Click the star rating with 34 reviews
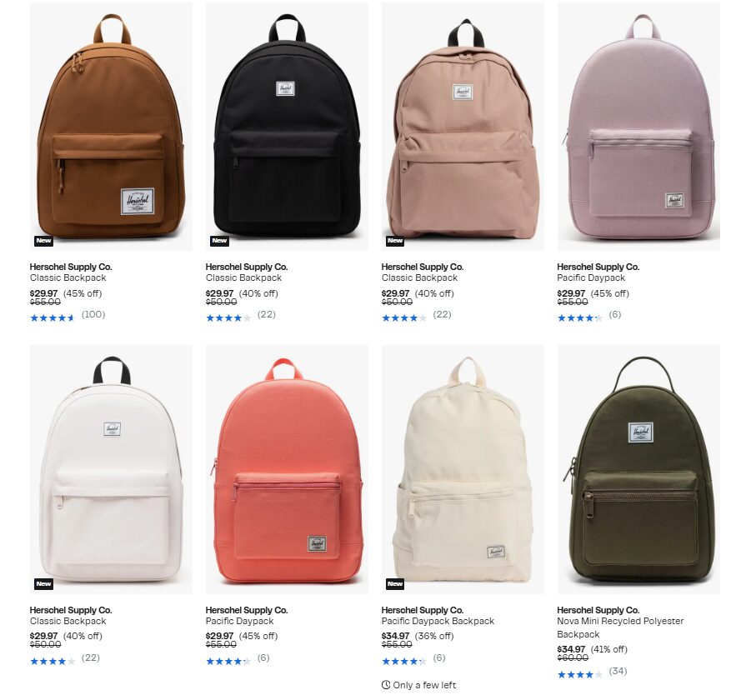Screen dimensions: 746x700 tap(579, 674)
